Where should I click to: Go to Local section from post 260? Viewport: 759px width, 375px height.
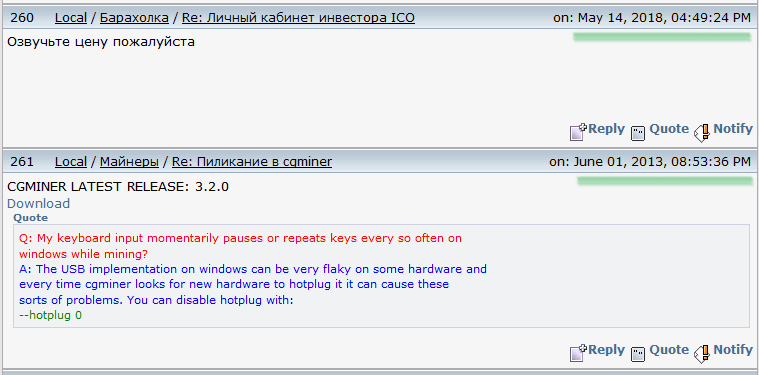tap(71, 18)
